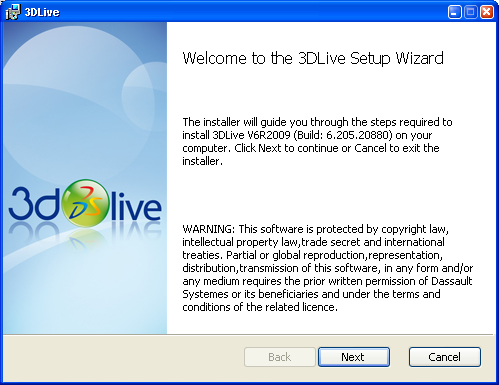This screenshot has height=385, width=499.
Task: Open the installer icon in title bar
Action: tap(13, 12)
